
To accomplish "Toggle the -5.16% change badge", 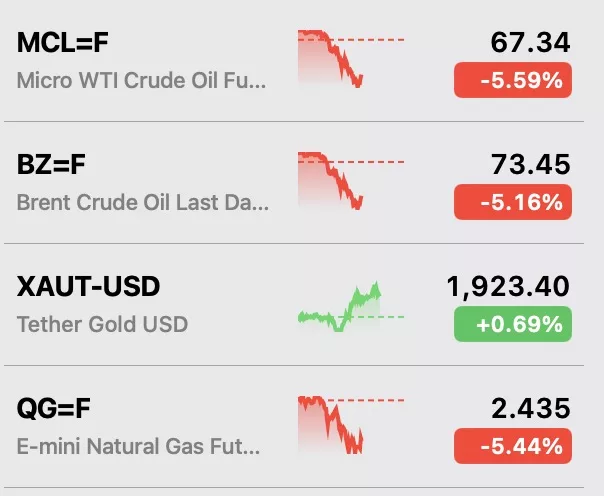I will [513, 202].
